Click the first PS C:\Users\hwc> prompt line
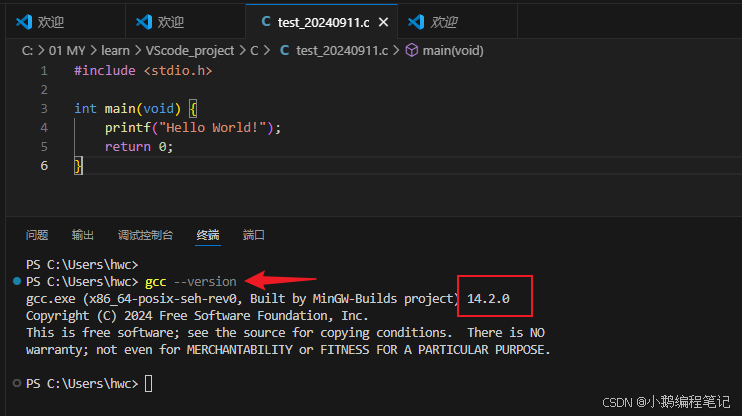The image size is (742, 416). coord(82,265)
